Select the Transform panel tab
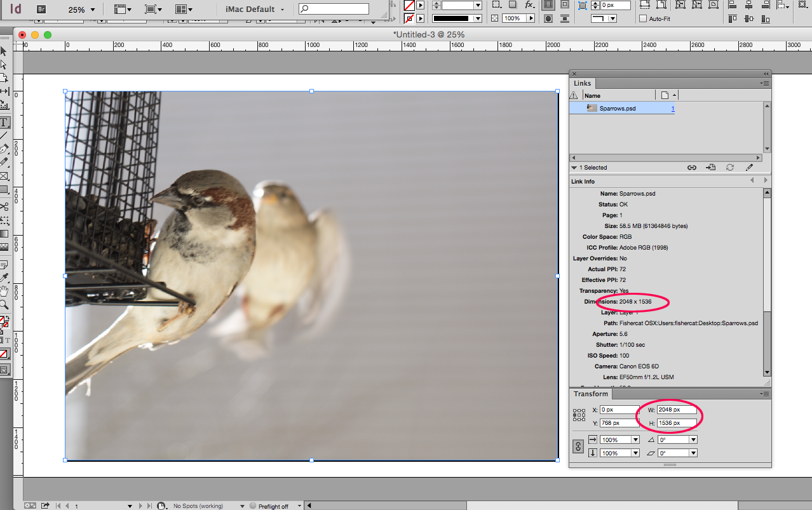This screenshot has height=510, width=812. [x=590, y=394]
